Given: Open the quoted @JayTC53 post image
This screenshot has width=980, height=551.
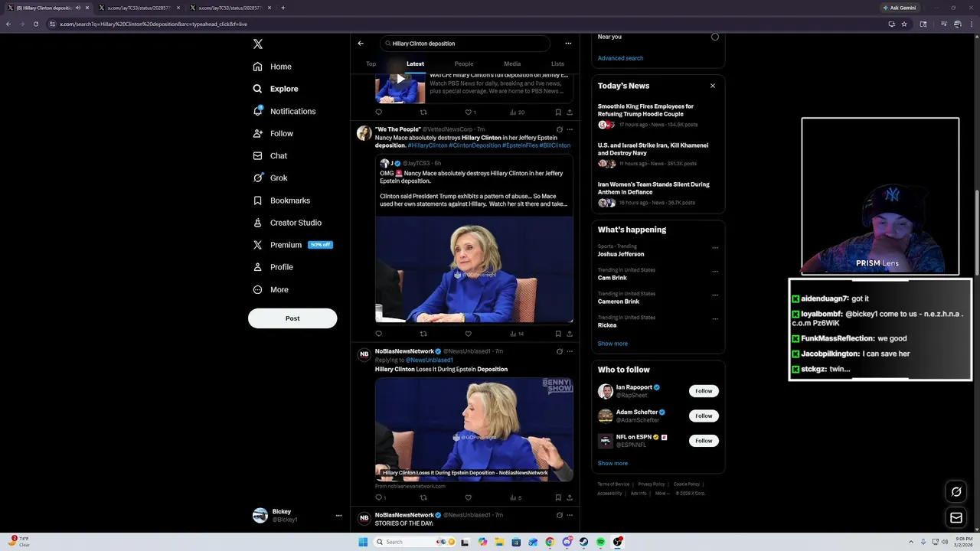Looking at the screenshot, I should tap(474, 269).
